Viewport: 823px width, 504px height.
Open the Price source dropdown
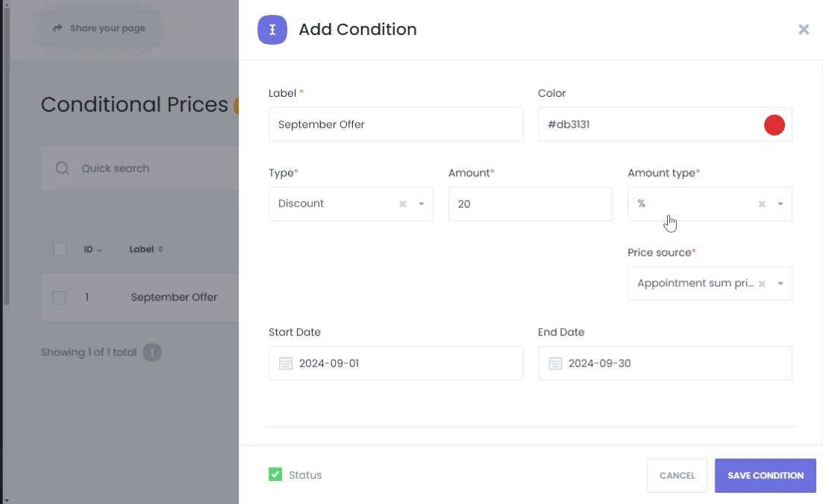point(780,284)
